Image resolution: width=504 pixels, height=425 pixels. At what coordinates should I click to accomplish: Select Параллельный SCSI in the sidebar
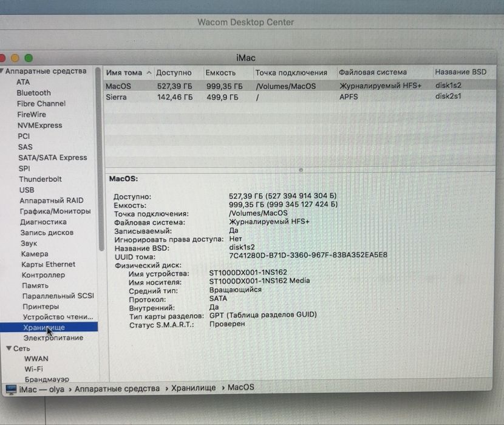coord(58,296)
